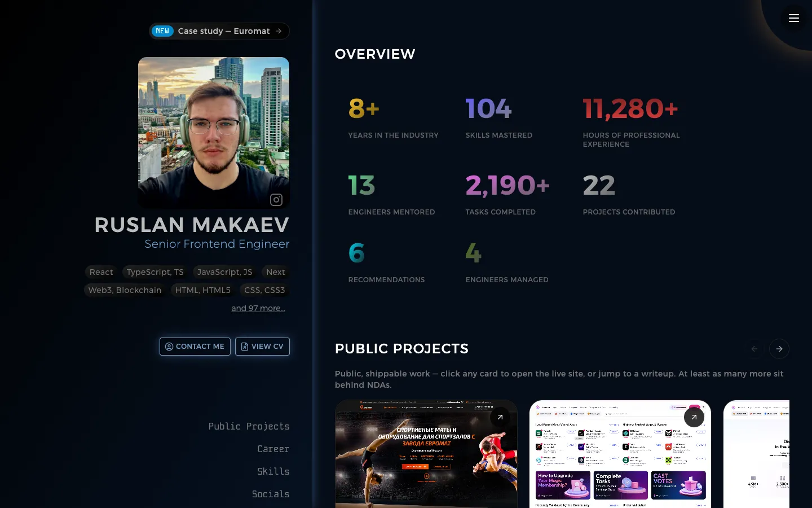The height and width of the screenshot is (508, 812).
Task: Jump to the Public Projects section
Action: tap(249, 427)
